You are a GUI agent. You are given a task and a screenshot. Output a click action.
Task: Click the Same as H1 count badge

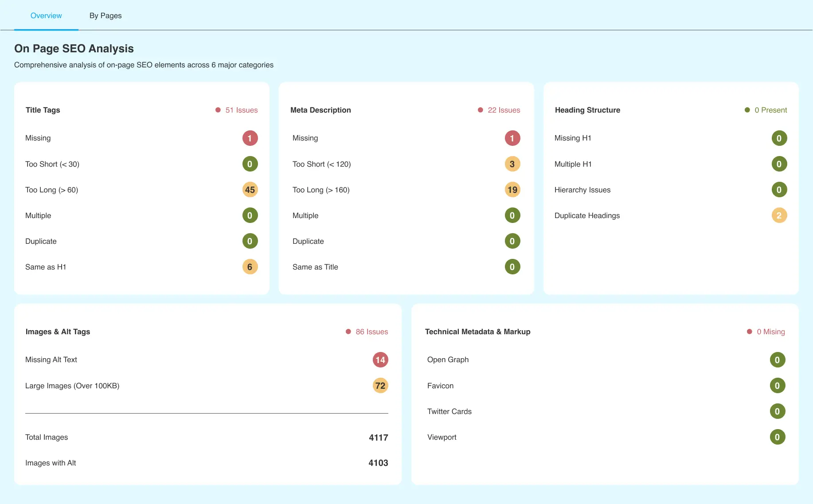pyautogui.click(x=250, y=267)
